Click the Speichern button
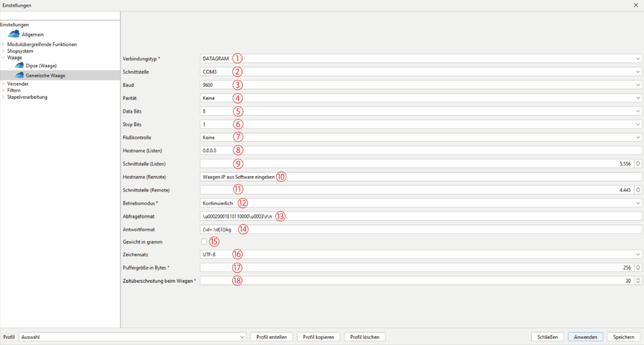This screenshot has height=345, width=644. (x=624, y=337)
